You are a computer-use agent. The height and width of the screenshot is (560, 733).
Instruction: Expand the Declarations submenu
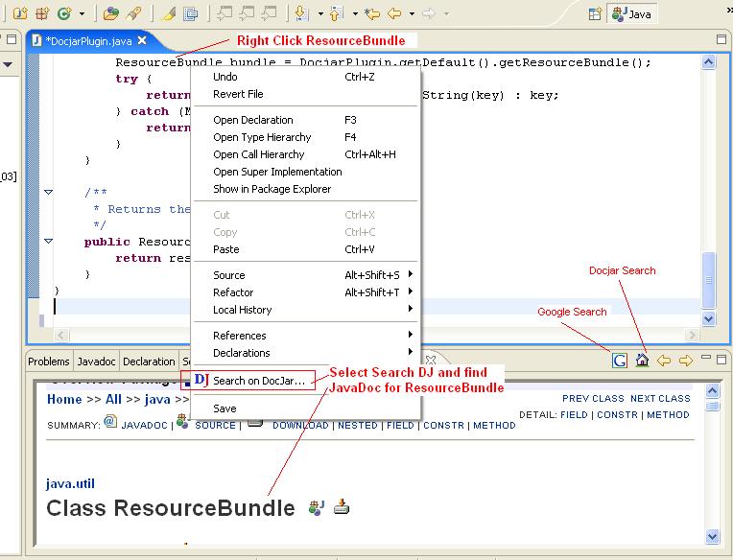click(x=306, y=353)
